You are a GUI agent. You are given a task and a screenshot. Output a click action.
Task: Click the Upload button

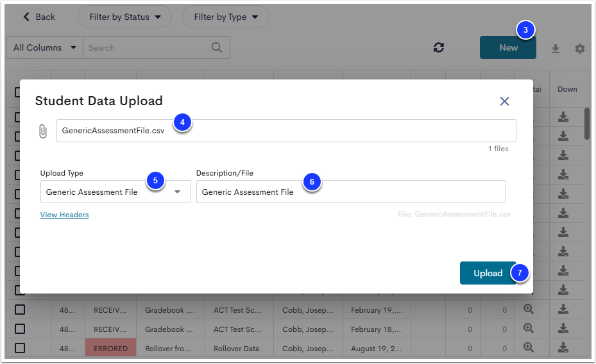click(488, 273)
